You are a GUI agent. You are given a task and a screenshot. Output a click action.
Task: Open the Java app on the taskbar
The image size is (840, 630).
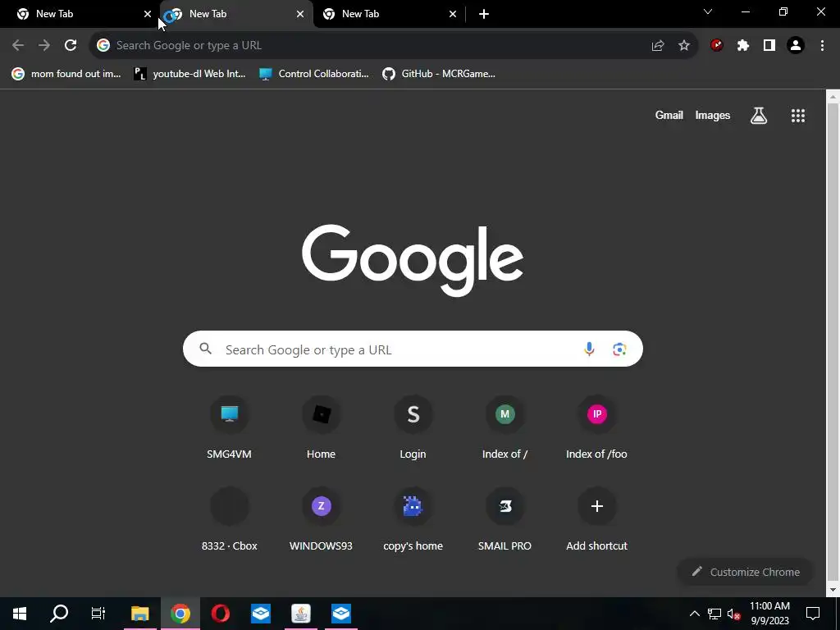click(300, 614)
